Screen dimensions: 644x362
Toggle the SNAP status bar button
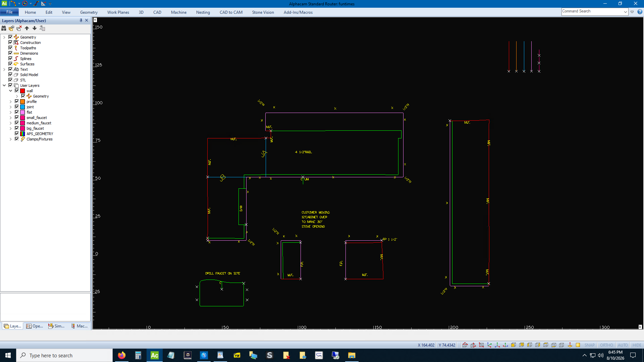click(x=589, y=345)
